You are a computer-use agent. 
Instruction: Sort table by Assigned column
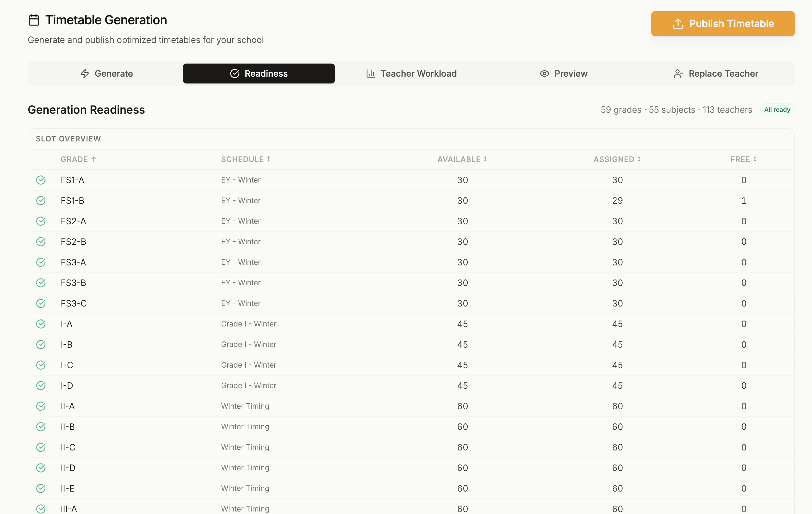pos(617,159)
